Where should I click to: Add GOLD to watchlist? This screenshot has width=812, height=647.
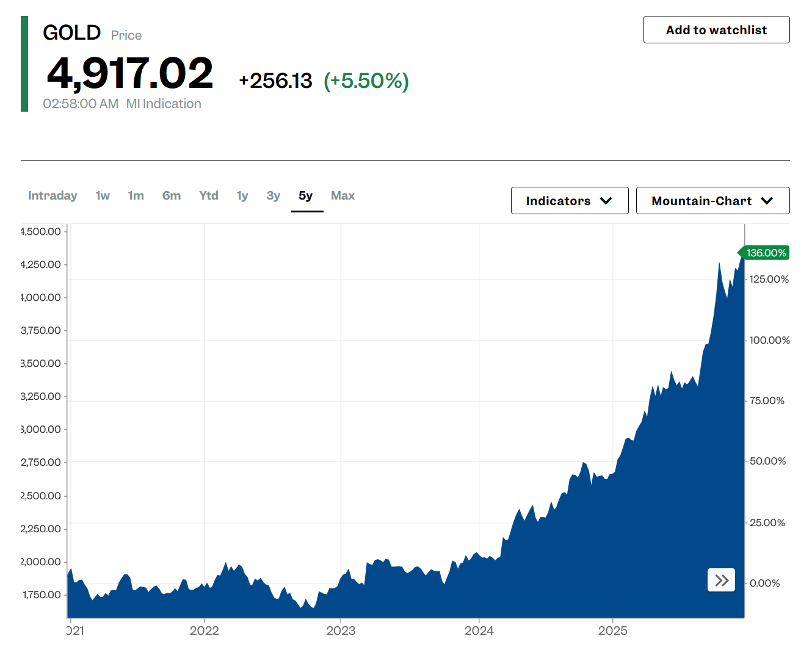click(x=716, y=29)
